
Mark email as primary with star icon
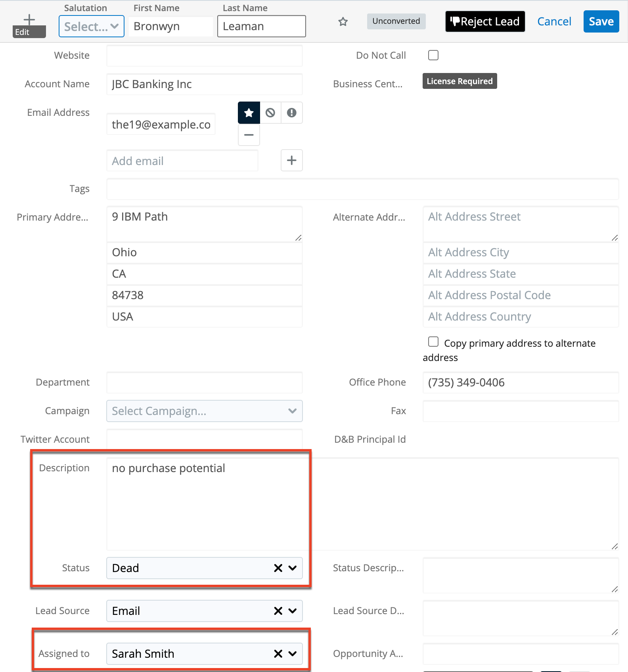coord(249,113)
